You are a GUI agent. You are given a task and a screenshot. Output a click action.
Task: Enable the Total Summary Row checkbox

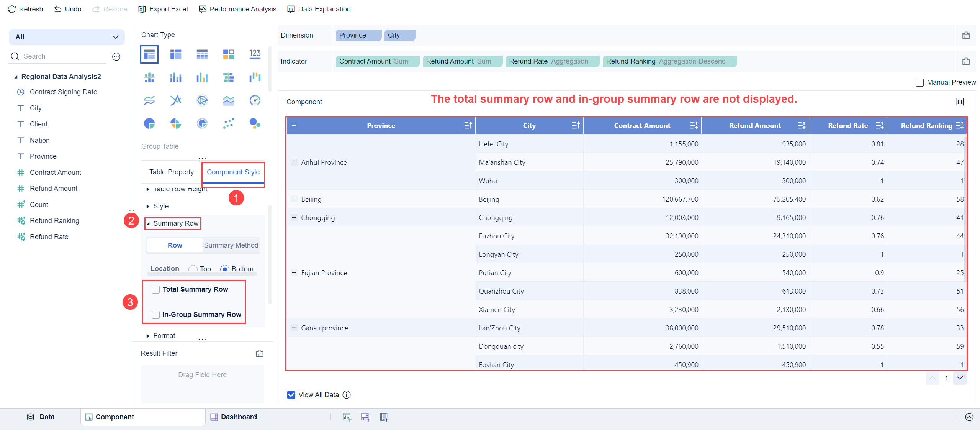(x=156, y=289)
